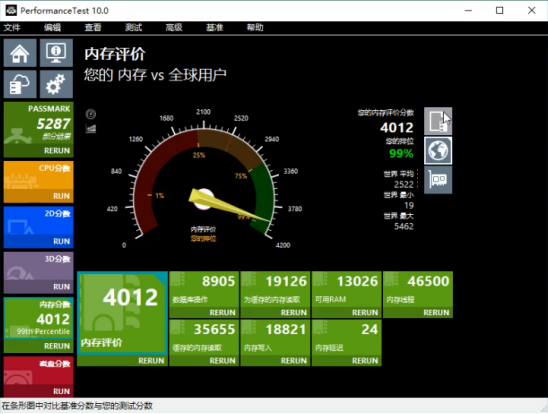Select the 46500 memory threaded tile
This screenshot has height=414, width=548.
(x=418, y=289)
